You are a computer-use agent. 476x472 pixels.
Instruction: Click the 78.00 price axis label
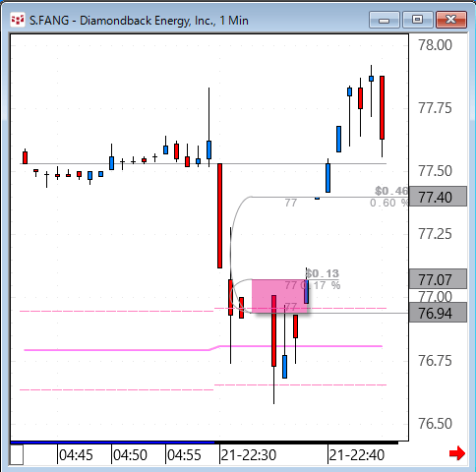coord(435,45)
